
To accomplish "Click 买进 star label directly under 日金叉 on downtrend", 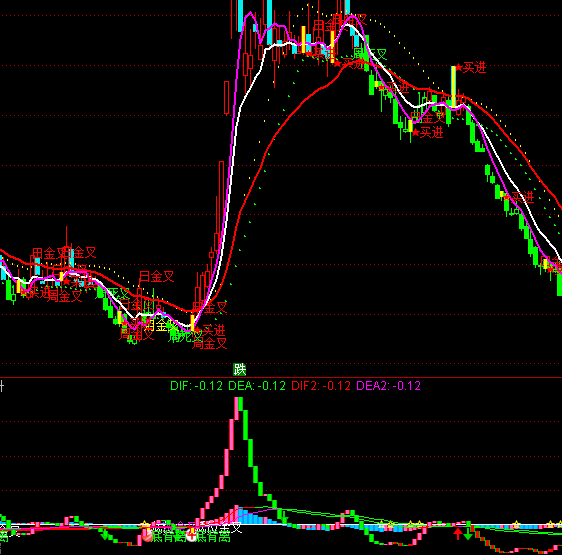I will pos(428,133).
